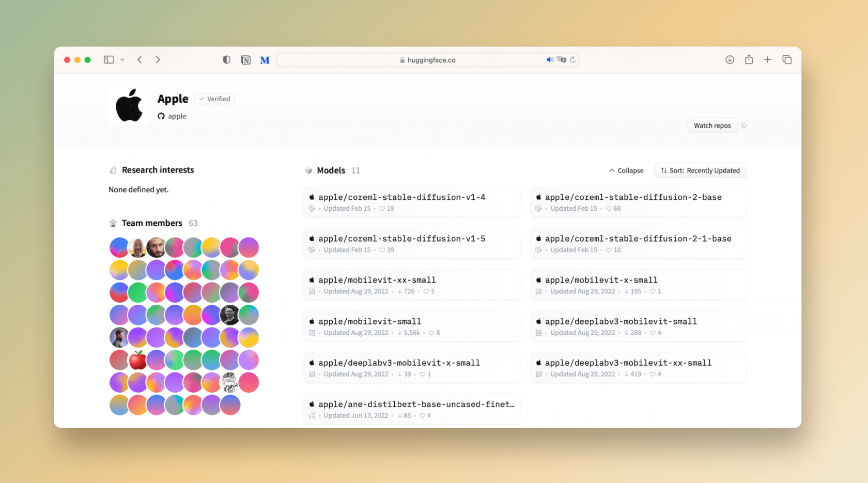Click the red apple avatar among team members
This screenshot has width=868, height=483.
pos(137,360)
